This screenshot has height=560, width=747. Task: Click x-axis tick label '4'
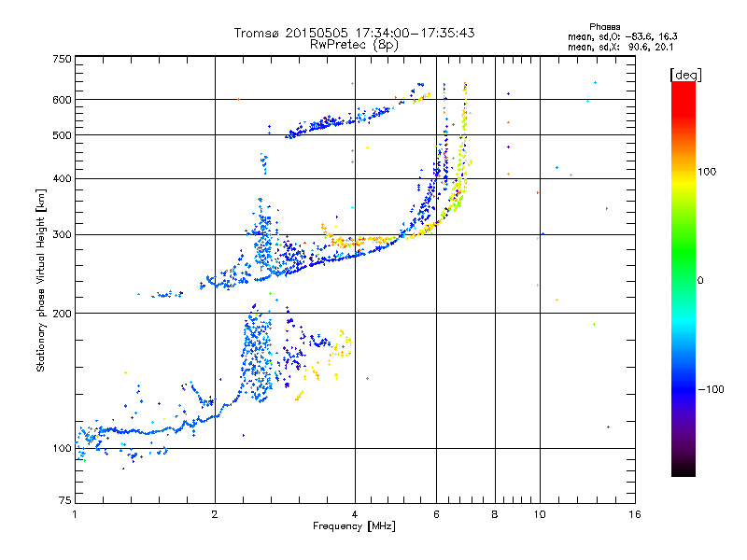355,514
